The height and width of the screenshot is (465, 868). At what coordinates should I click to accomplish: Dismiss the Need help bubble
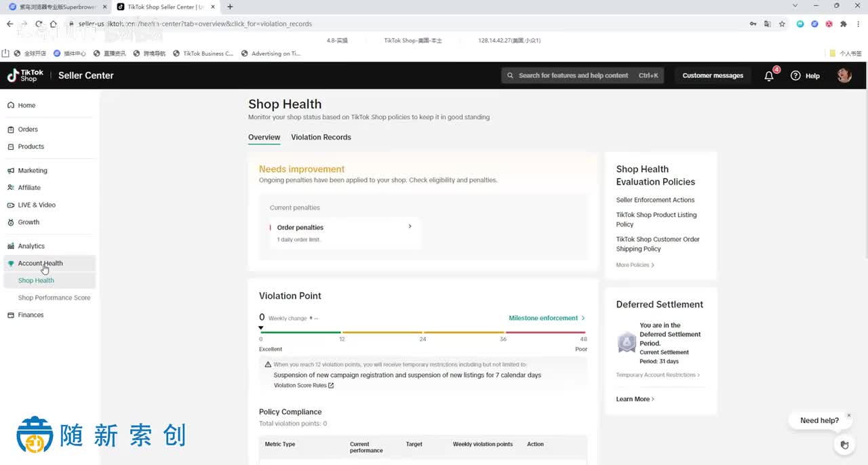848,416
